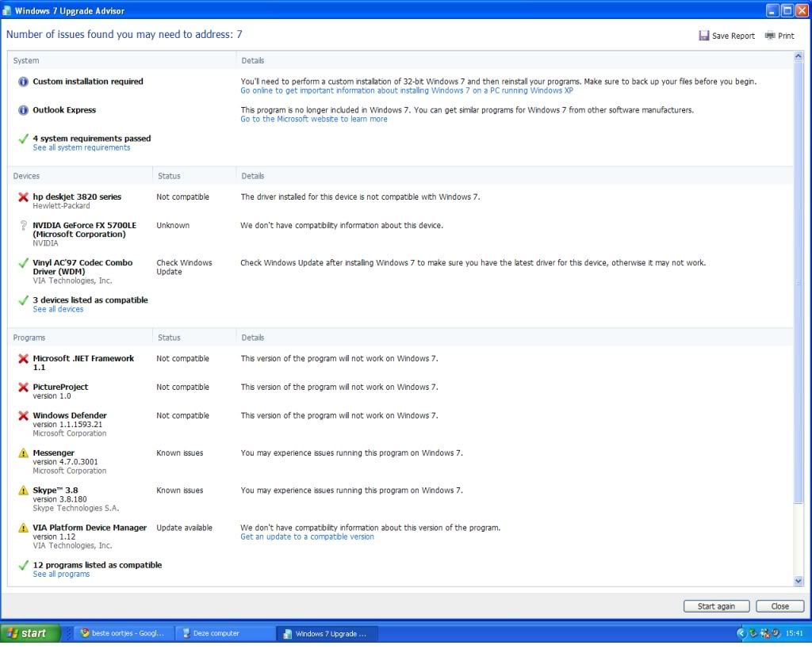This screenshot has width=812, height=649.
Task: Open the Windows start button
Action: (x=30, y=633)
